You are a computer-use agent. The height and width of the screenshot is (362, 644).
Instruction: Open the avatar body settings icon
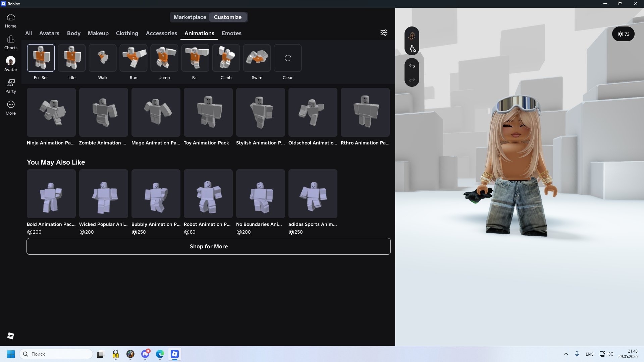coord(412,49)
